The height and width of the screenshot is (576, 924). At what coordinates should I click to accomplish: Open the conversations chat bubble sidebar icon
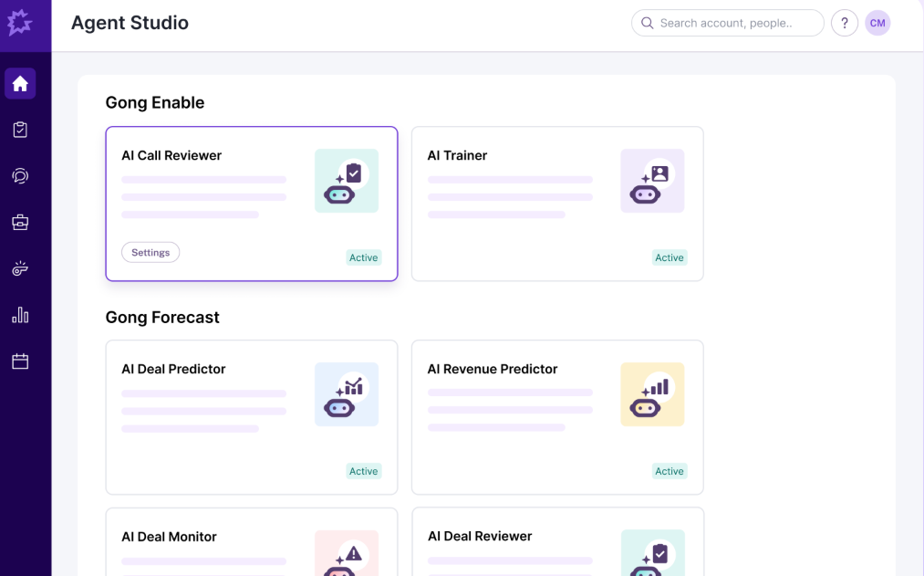pyautogui.click(x=20, y=175)
